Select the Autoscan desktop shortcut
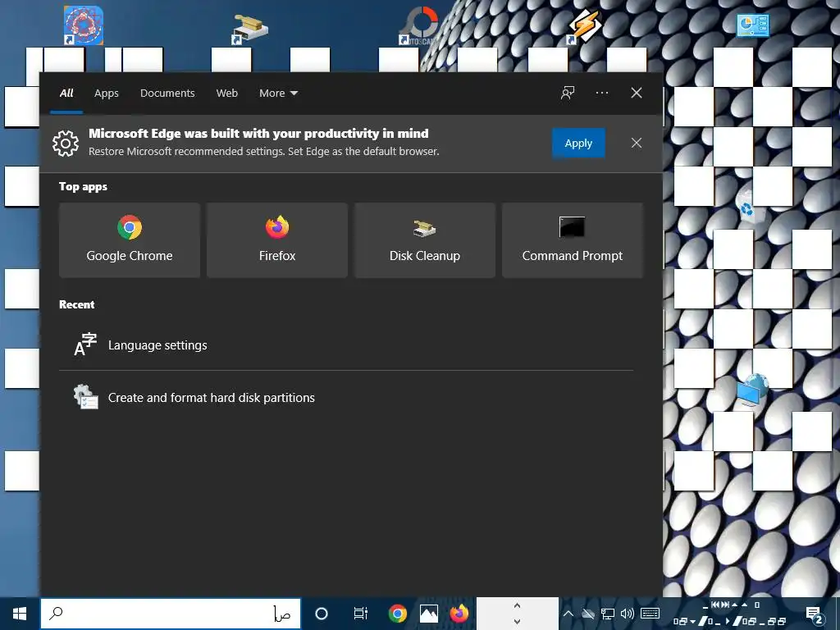 pos(420,25)
